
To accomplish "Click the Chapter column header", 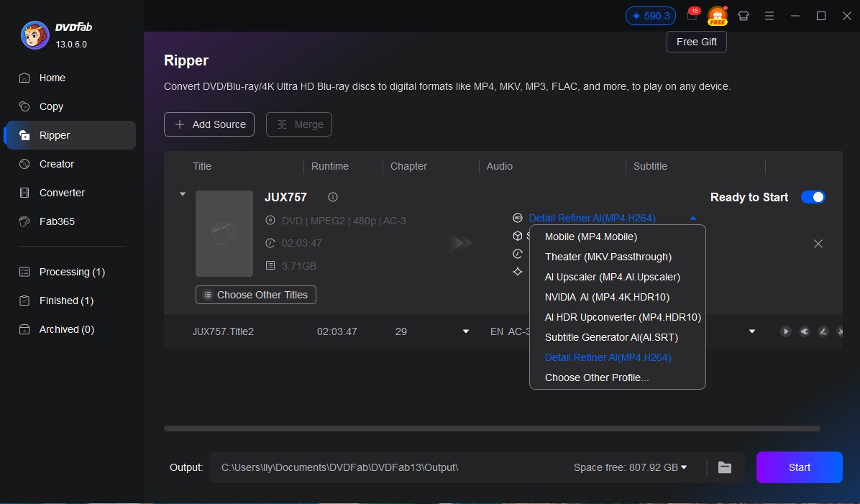I will 408,166.
